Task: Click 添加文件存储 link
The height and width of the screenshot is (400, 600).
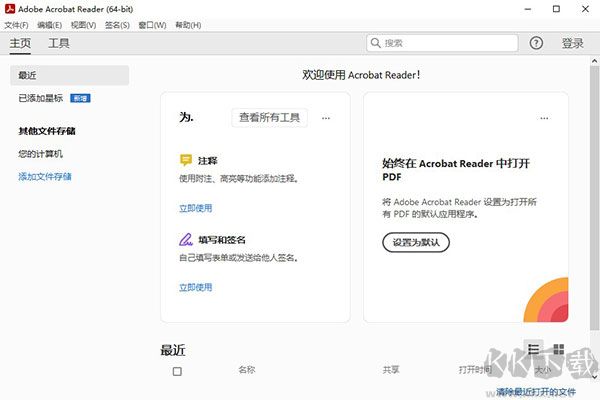Action: click(x=45, y=176)
